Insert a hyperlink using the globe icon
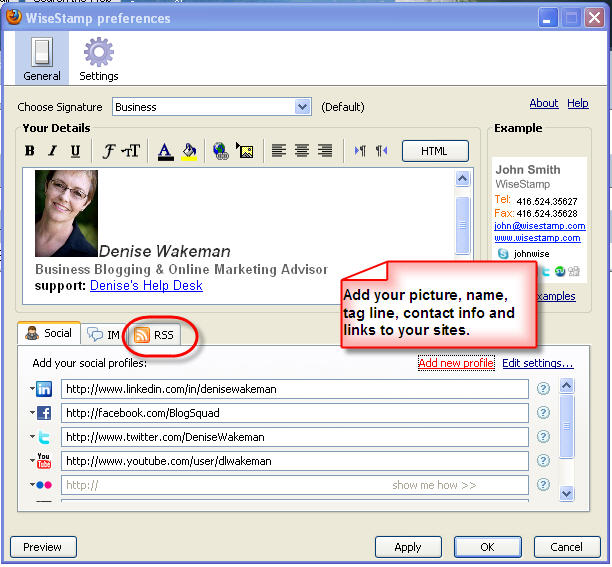This screenshot has width=612, height=567. [220, 151]
